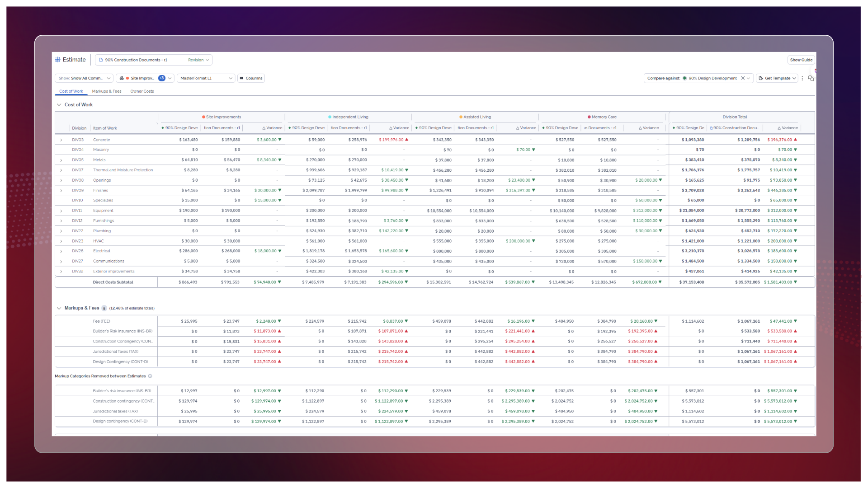Open the Show All Comm filter dropdown
The width and height of the screenshot is (868, 488).
[x=84, y=78]
